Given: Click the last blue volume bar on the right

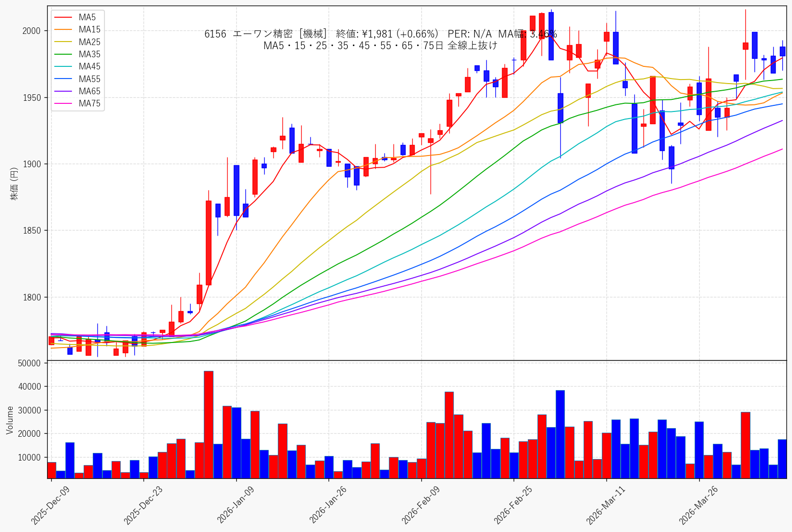Looking at the screenshot, I should point(782,459).
